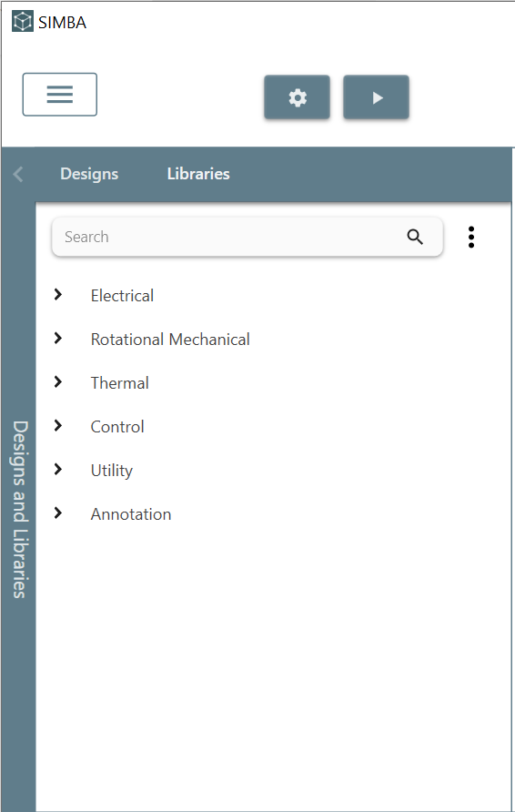Run simulation with the play button
Image resolution: width=515 pixels, height=812 pixels.
pos(377,97)
